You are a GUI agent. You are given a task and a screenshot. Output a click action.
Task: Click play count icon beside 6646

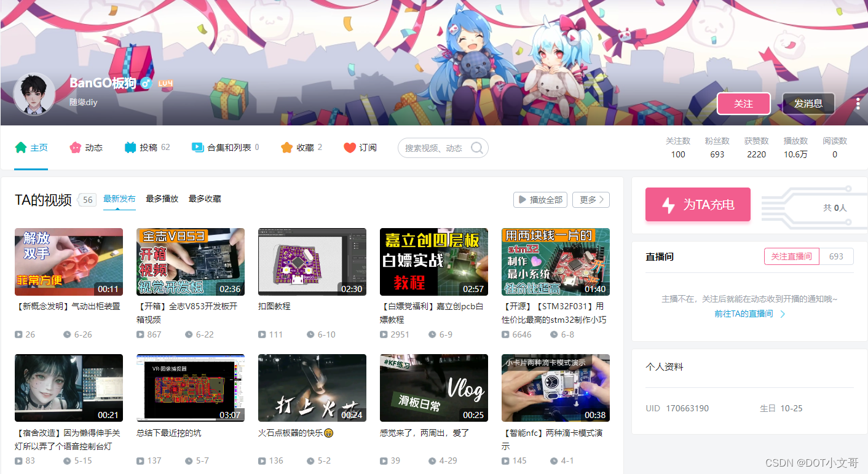pos(506,334)
